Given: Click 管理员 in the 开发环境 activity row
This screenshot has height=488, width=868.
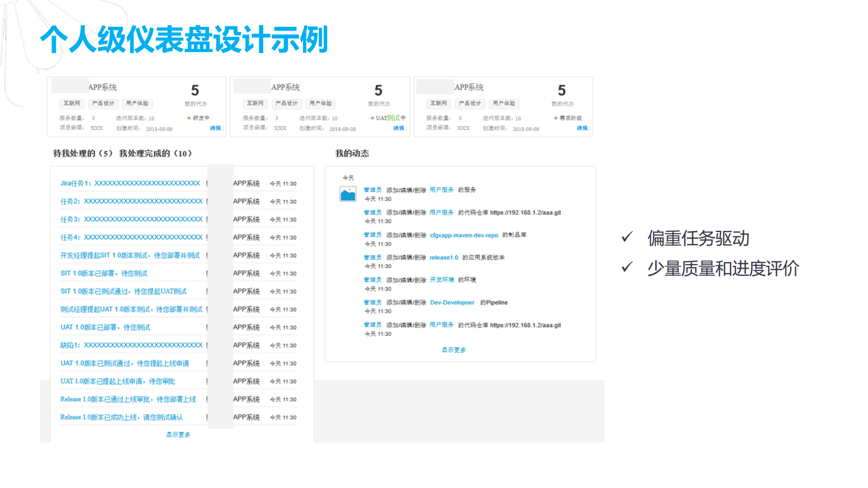Looking at the screenshot, I should (x=372, y=280).
